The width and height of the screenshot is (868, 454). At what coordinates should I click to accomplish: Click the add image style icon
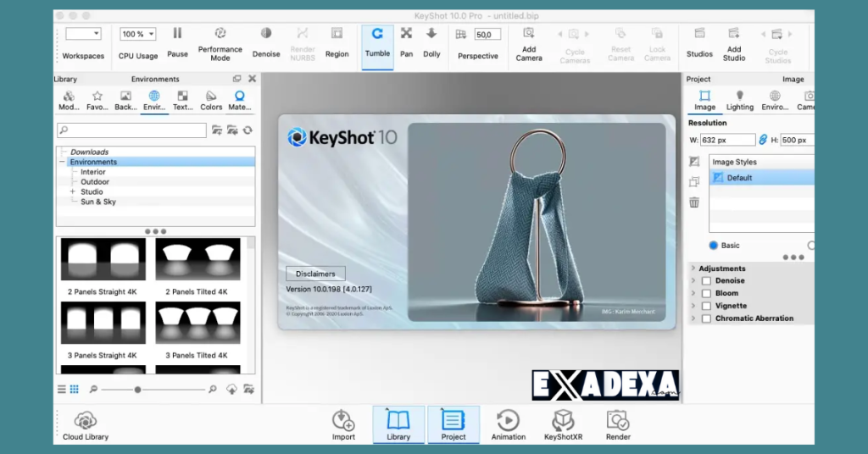coord(694,162)
